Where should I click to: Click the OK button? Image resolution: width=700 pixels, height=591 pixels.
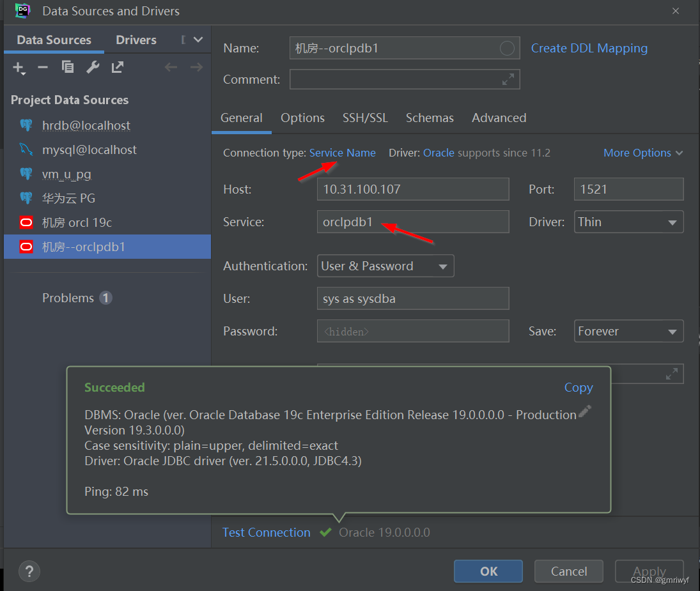click(x=488, y=571)
